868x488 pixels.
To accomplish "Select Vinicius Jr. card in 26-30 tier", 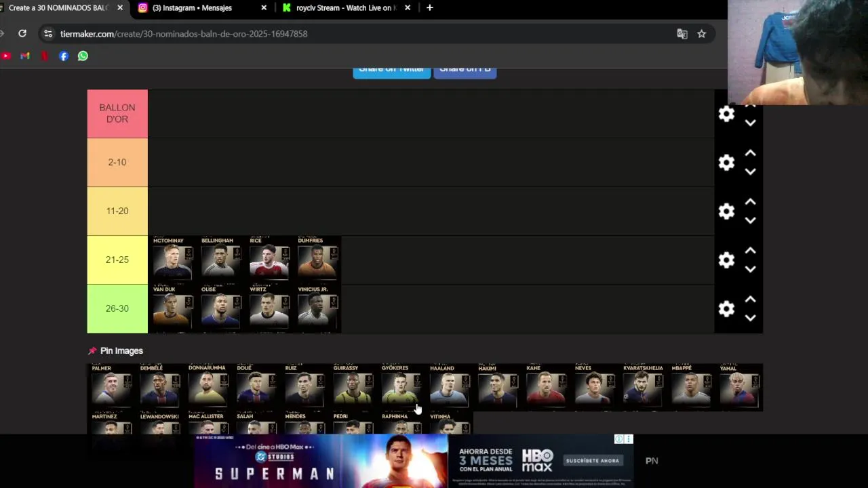I will [x=317, y=309].
